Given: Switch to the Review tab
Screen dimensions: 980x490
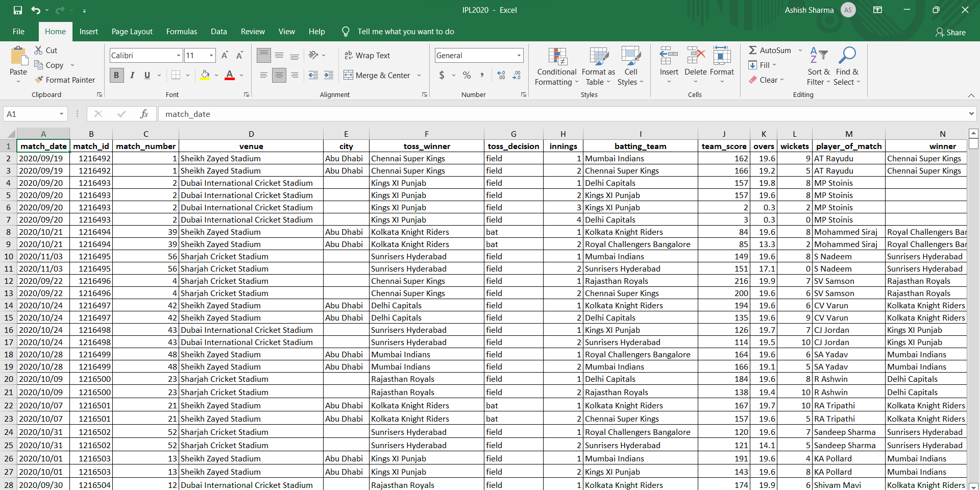Looking at the screenshot, I should coord(253,32).
